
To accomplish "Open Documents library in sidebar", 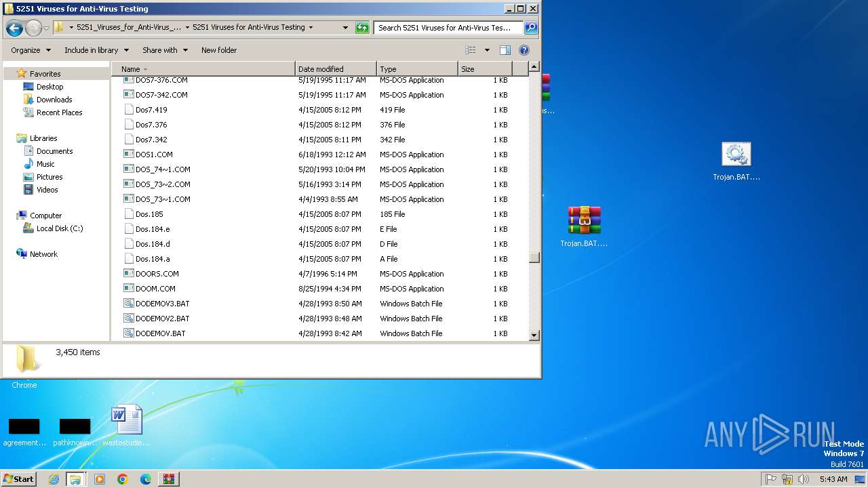I will pos(54,151).
